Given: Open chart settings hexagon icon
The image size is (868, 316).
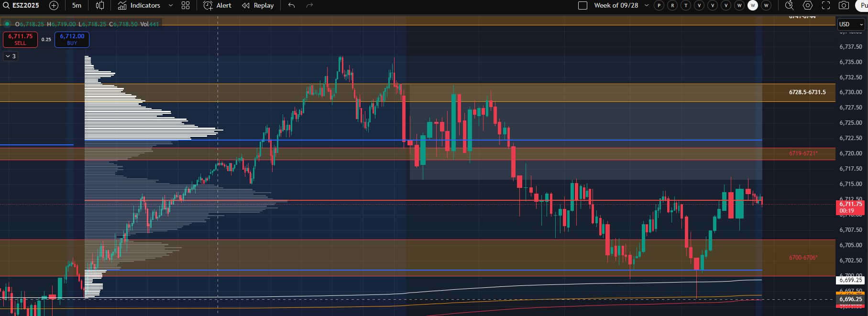Looking at the screenshot, I should click(808, 5).
